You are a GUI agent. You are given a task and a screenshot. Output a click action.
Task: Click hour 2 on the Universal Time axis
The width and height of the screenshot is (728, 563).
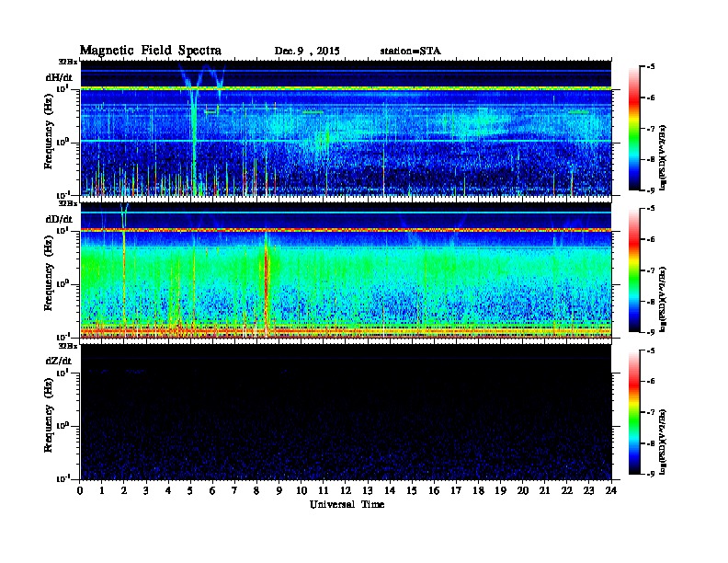[x=124, y=490]
